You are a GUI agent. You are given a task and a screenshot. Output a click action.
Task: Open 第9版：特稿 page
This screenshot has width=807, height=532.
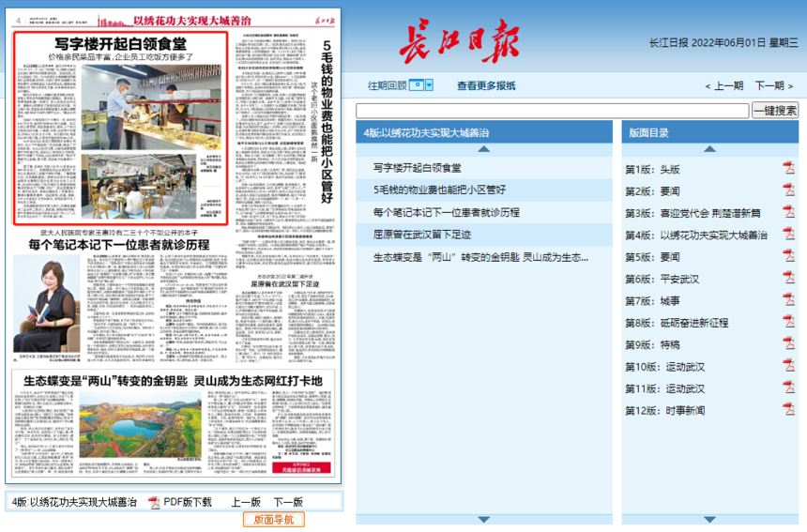click(652, 344)
